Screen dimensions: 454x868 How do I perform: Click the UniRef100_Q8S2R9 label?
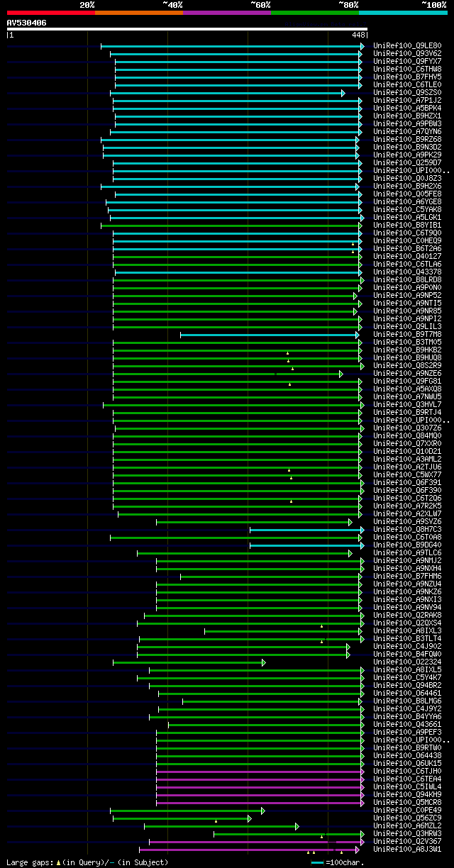coord(407,366)
